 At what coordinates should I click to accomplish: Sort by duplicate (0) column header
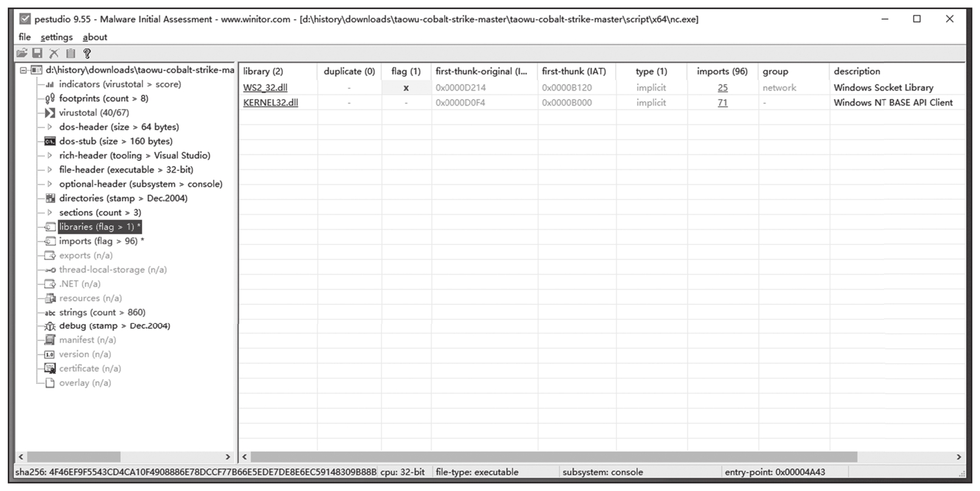[349, 71]
